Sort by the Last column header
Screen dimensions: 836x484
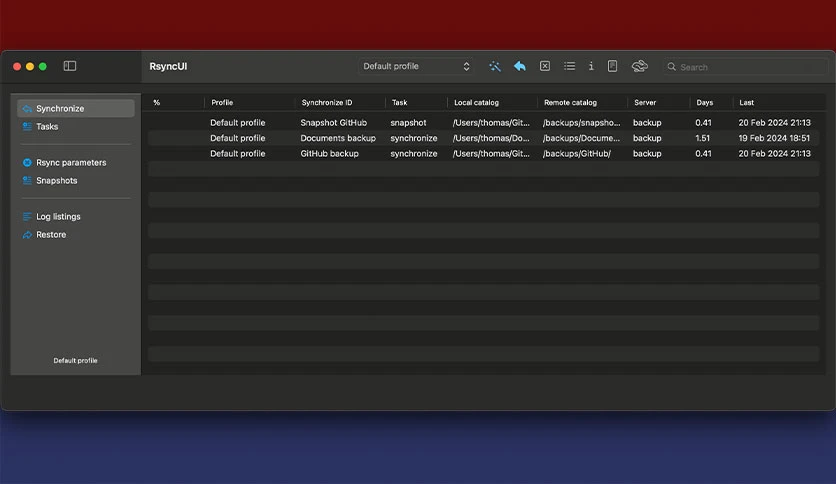pos(746,102)
